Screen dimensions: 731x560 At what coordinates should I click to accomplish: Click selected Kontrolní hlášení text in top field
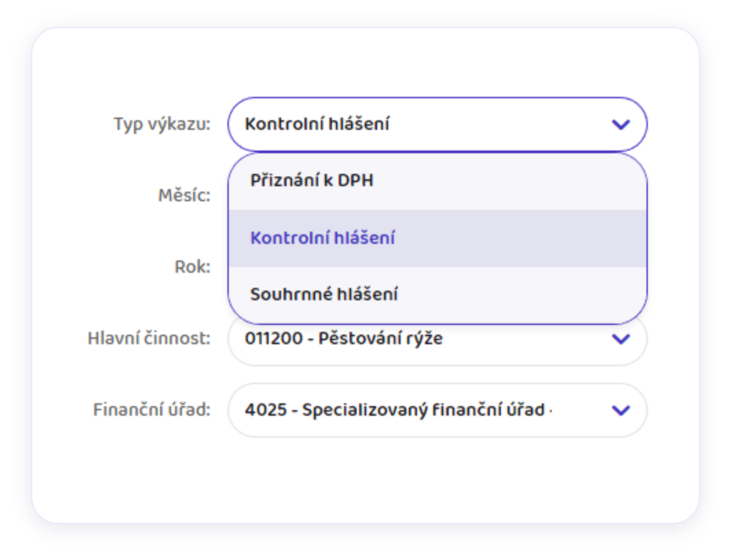[x=317, y=124]
